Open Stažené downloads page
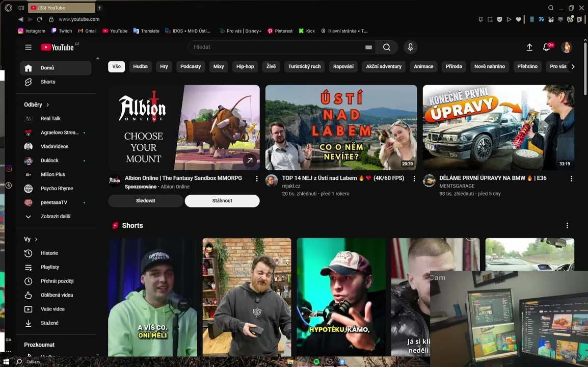 tap(56, 323)
